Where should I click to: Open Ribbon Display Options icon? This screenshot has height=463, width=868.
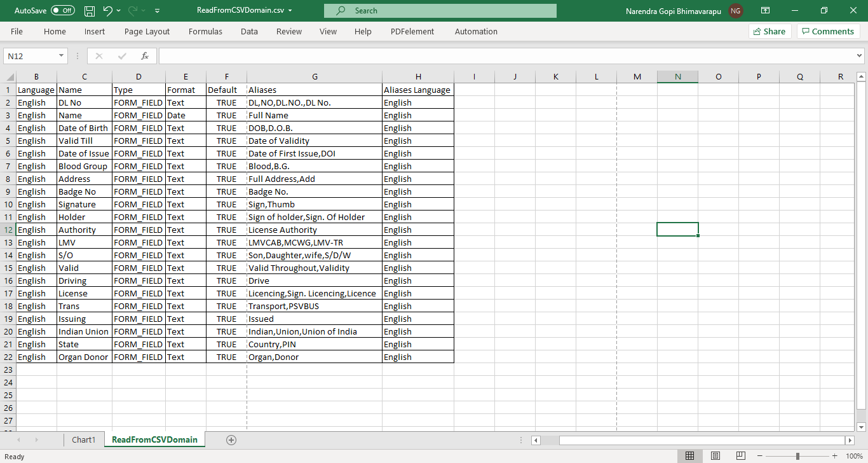766,11
